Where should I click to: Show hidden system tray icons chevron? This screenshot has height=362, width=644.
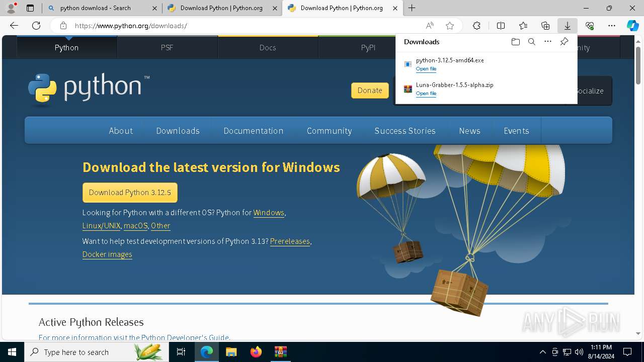542,352
